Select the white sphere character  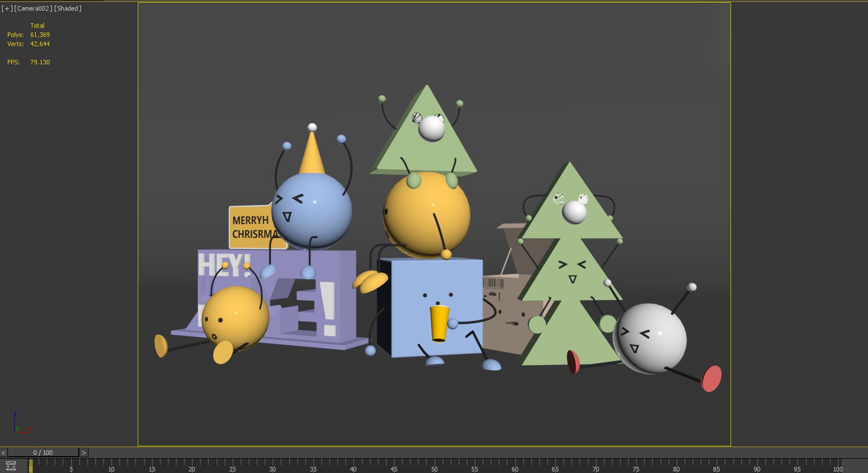point(650,338)
